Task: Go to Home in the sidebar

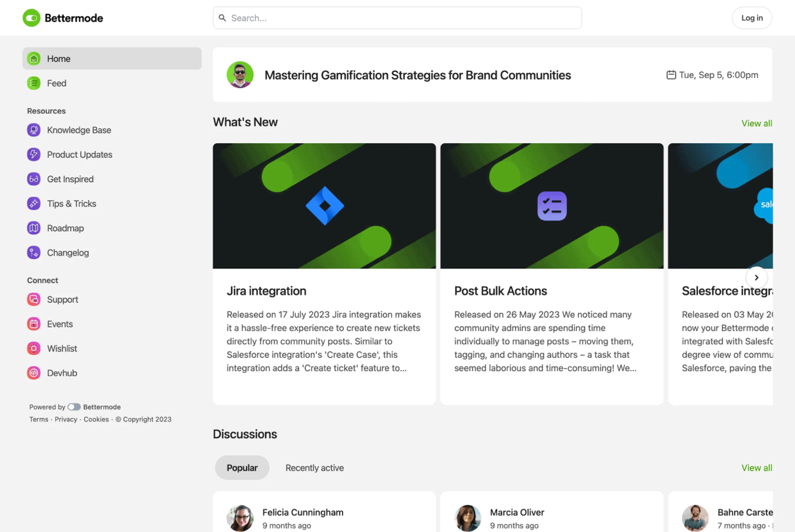Action: coord(112,59)
